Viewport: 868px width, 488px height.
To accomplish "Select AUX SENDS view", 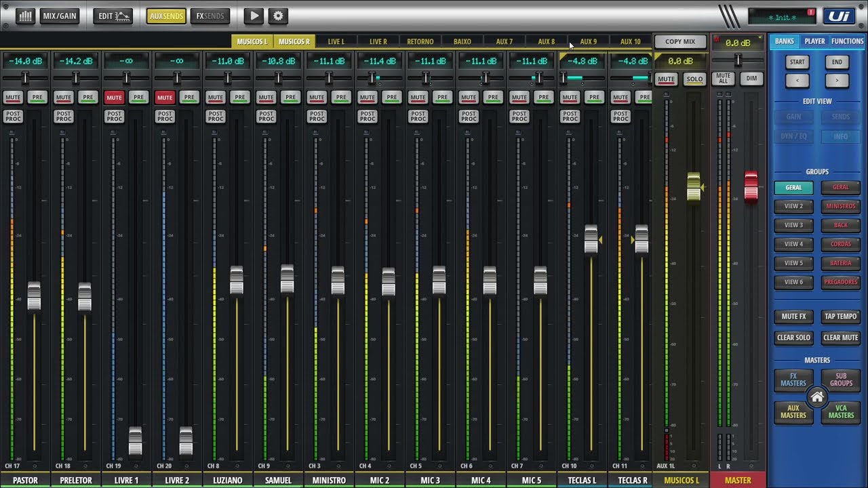I will point(166,16).
